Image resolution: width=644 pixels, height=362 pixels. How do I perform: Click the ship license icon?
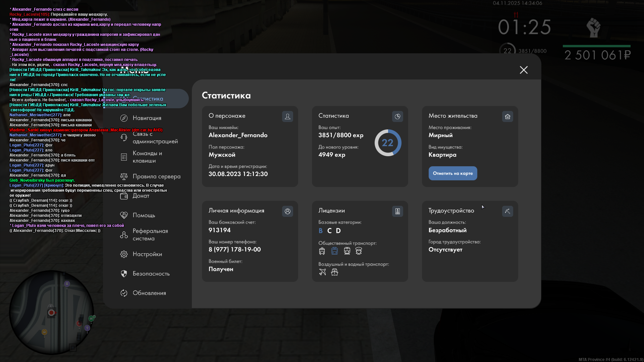(334, 272)
